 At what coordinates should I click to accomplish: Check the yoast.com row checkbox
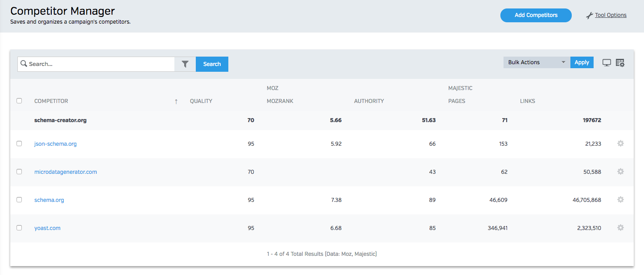tap(19, 228)
